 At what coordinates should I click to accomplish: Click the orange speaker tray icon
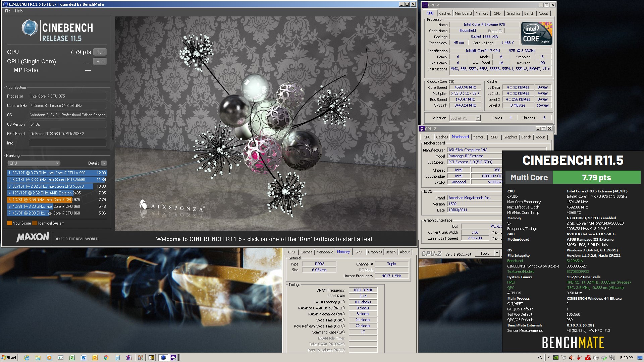572,358
